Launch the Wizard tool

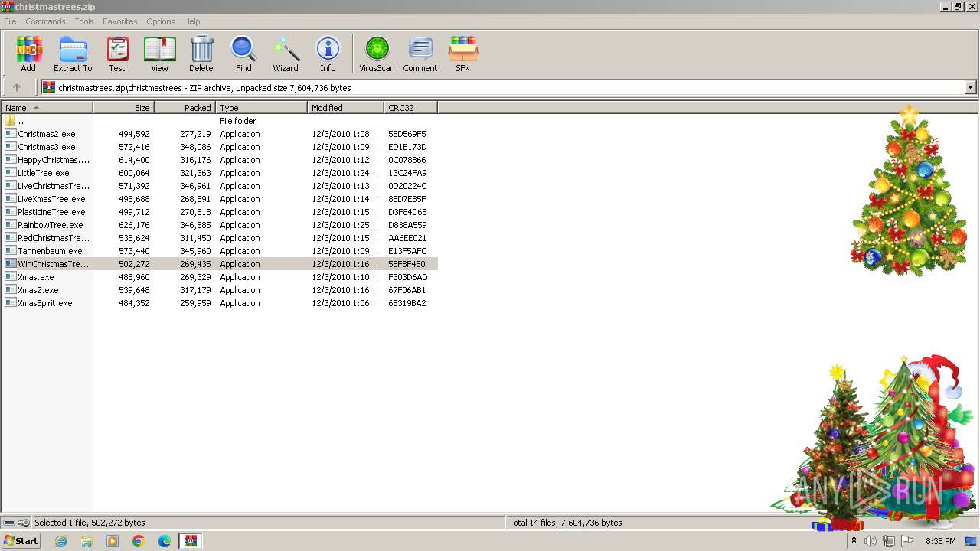(286, 54)
